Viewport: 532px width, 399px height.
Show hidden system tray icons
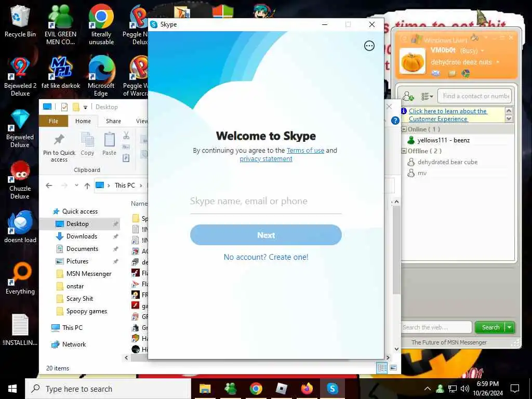(428, 389)
